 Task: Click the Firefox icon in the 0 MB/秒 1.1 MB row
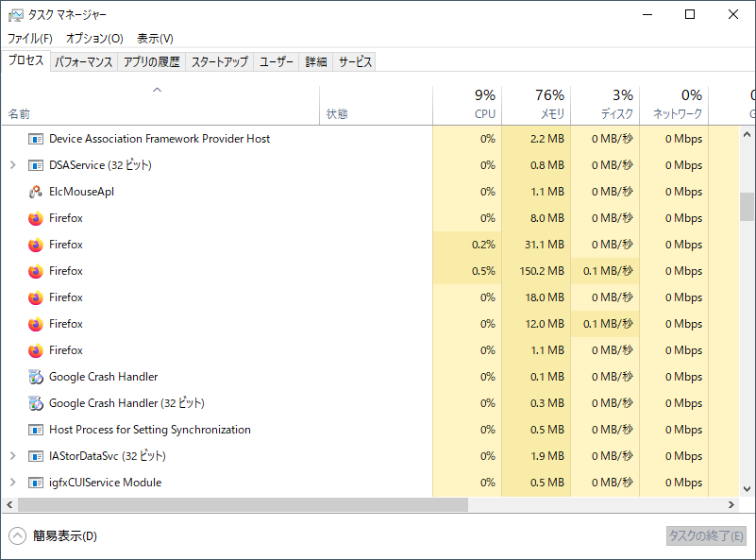point(36,350)
